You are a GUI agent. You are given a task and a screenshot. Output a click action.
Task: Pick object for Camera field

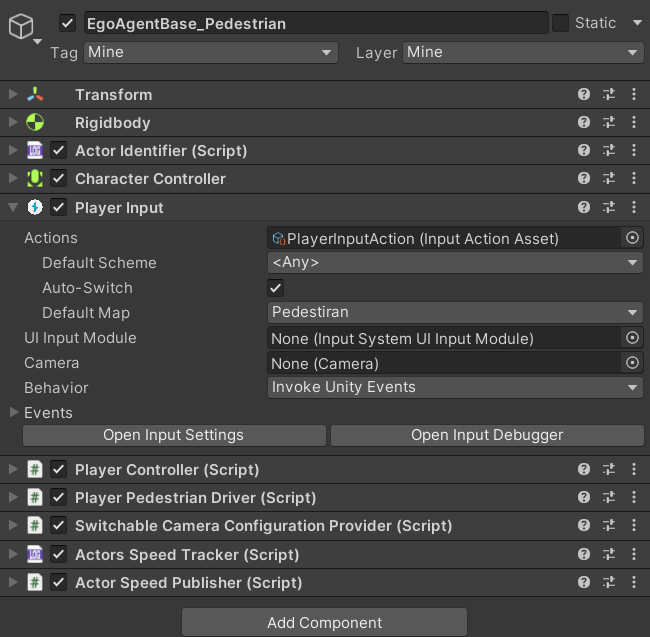click(632, 363)
